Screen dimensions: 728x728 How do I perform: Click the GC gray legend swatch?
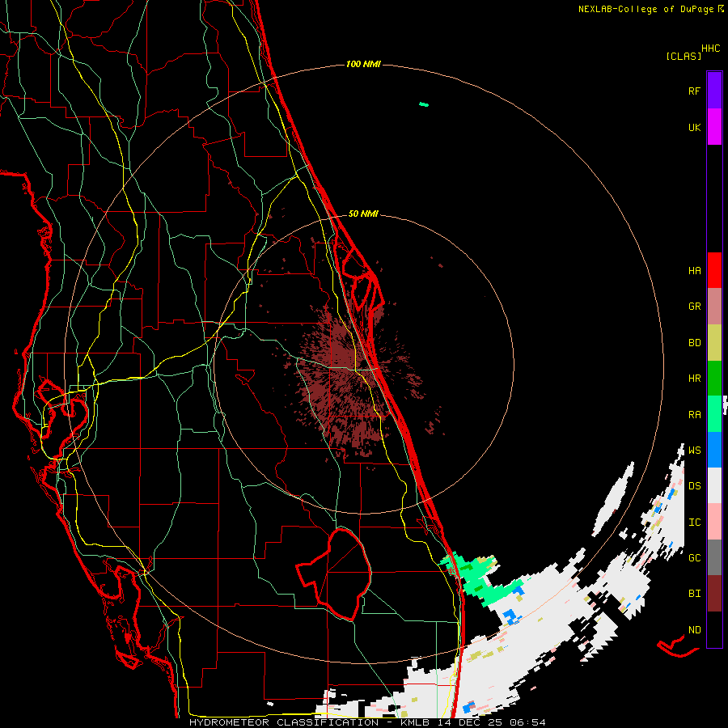pyautogui.click(x=714, y=557)
